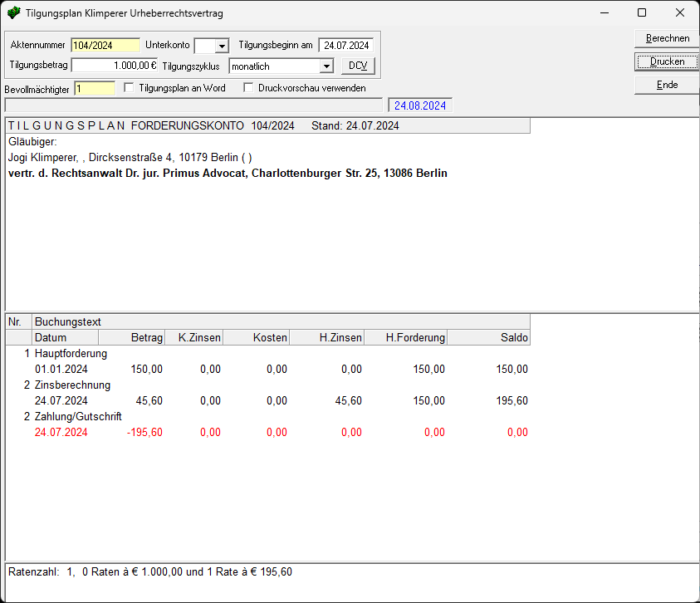Viewport: 700px width, 603px height.
Task: Enable the Tilgungsplan an Word checkbox
Action: coord(129,87)
